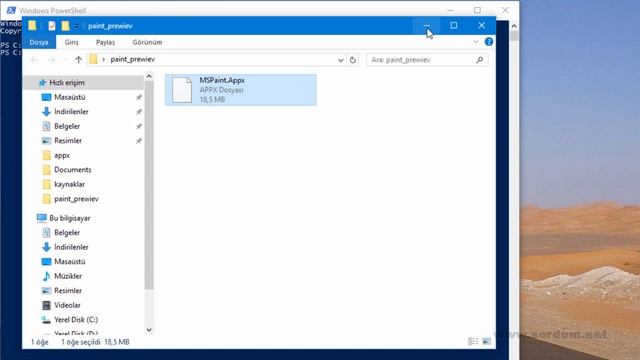Screen dimensions: 640x360
Task: Open the appx folder in sidebar
Action: point(62,155)
